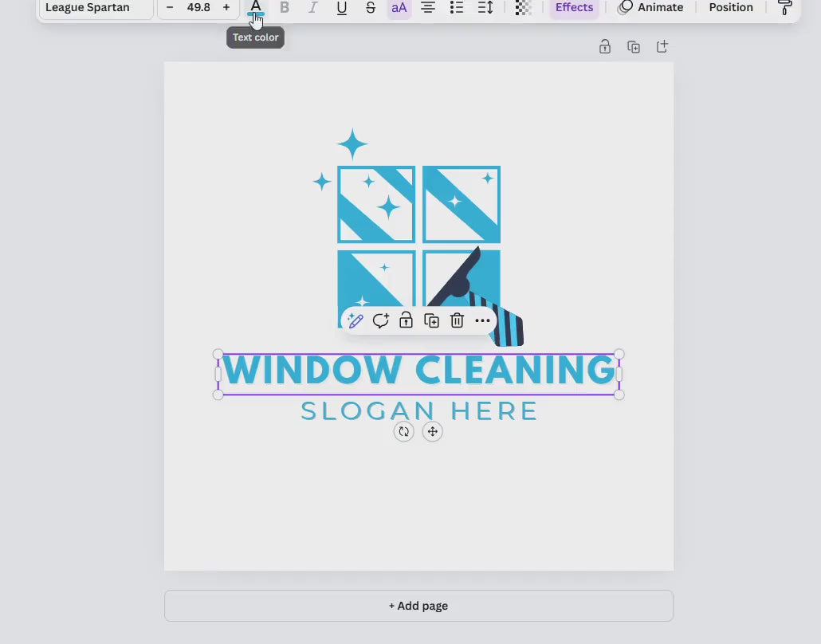The image size is (821, 644).
Task: Select the WINDOW CLEANING text
Action: pyautogui.click(x=418, y=370)
